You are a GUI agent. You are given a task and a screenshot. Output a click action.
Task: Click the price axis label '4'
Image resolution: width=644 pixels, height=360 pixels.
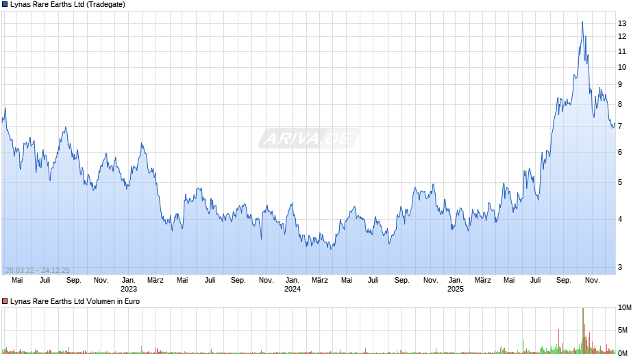click(x=620, y=219)
